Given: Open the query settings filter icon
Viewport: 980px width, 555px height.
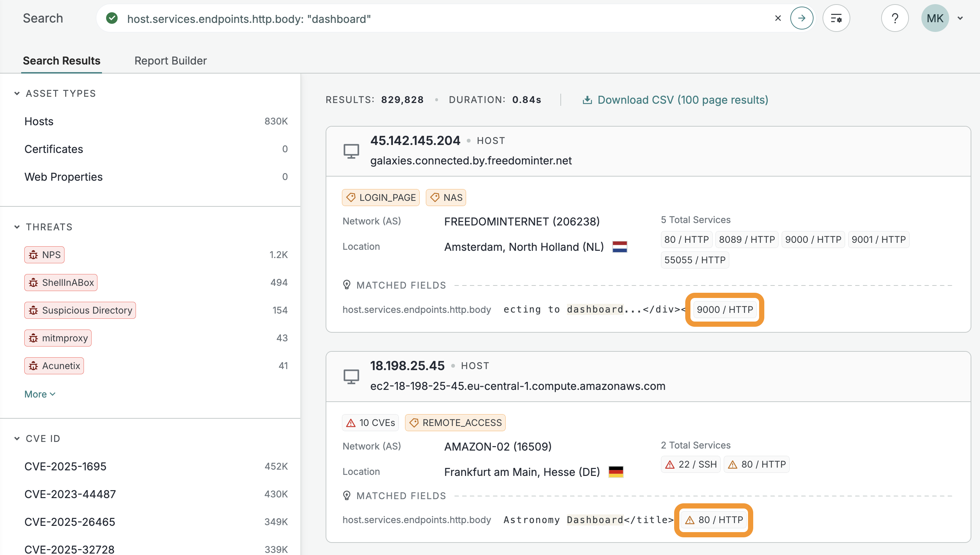Looking at the screenshot, I should coord(836,18).
